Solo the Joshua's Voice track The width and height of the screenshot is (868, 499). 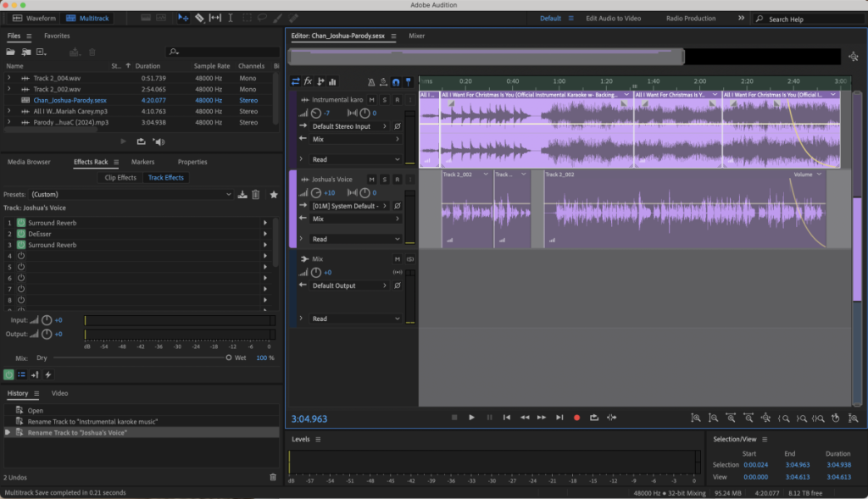coord(385,180)
